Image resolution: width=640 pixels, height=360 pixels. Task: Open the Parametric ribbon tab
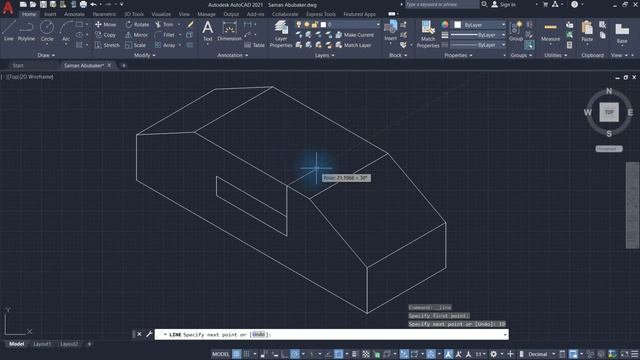104,14
